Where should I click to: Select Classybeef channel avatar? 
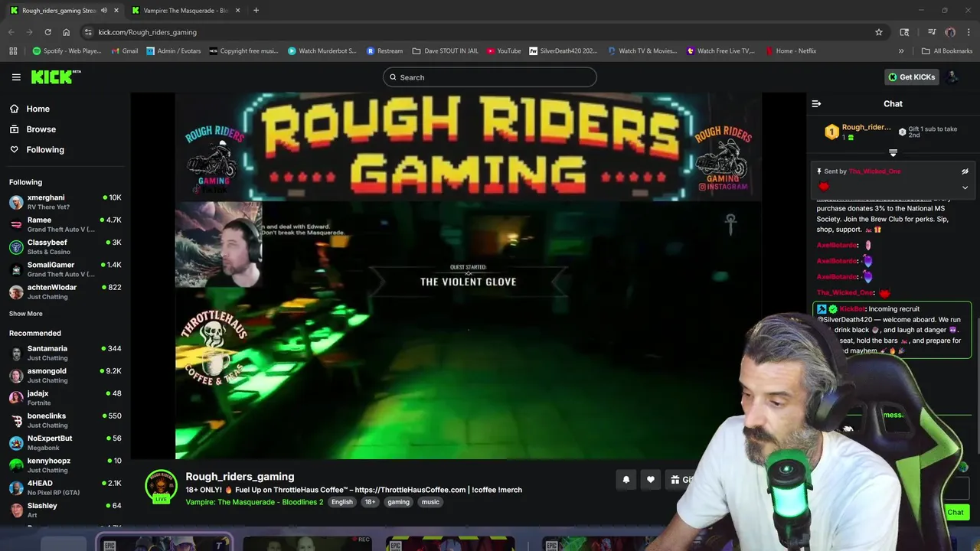(16, 247)
